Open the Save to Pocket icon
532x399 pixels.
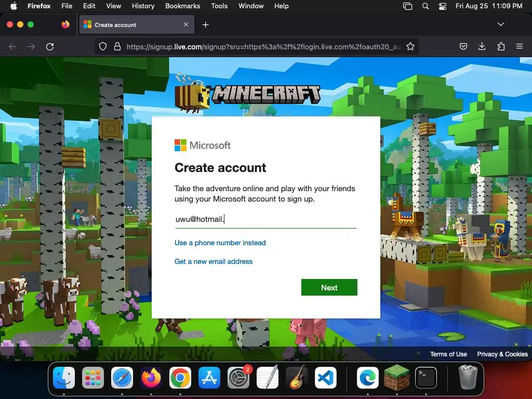tap(463, 46)
